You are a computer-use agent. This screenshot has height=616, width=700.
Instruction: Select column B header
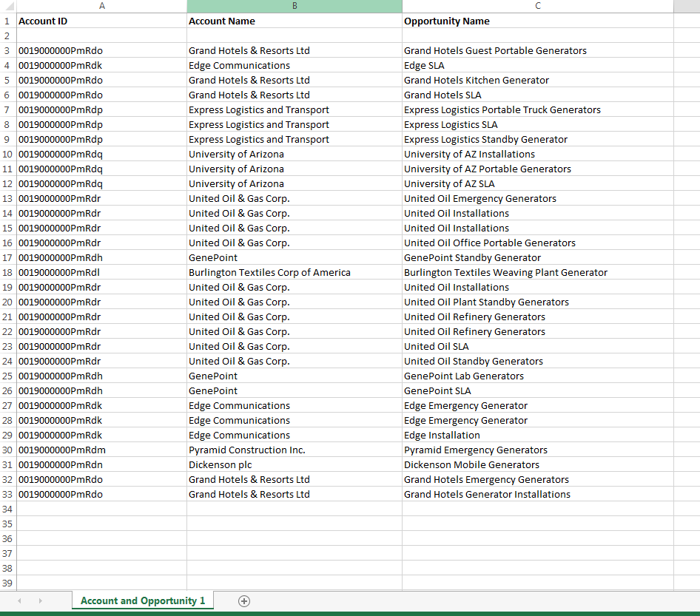(295, 6)
